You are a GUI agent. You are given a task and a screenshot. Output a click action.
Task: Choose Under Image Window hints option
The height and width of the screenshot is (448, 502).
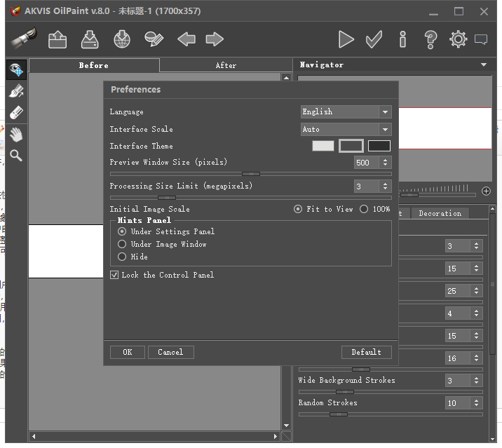coord(122,244)
